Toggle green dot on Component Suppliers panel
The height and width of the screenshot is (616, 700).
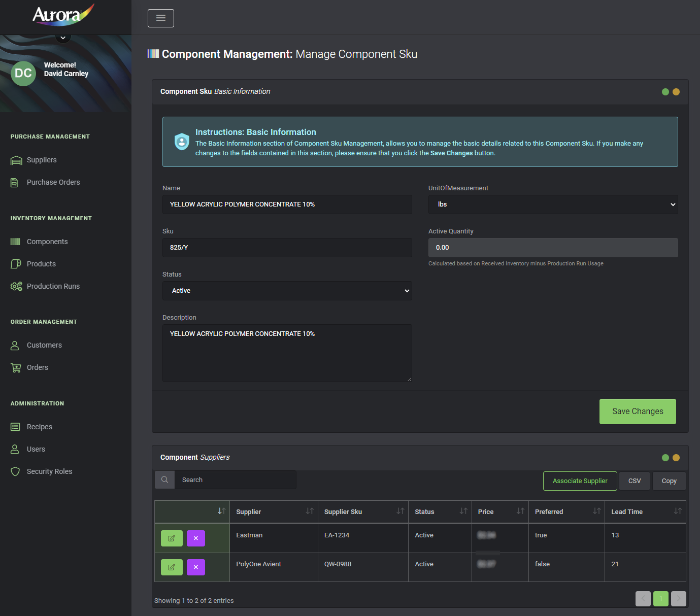[665, 458]
